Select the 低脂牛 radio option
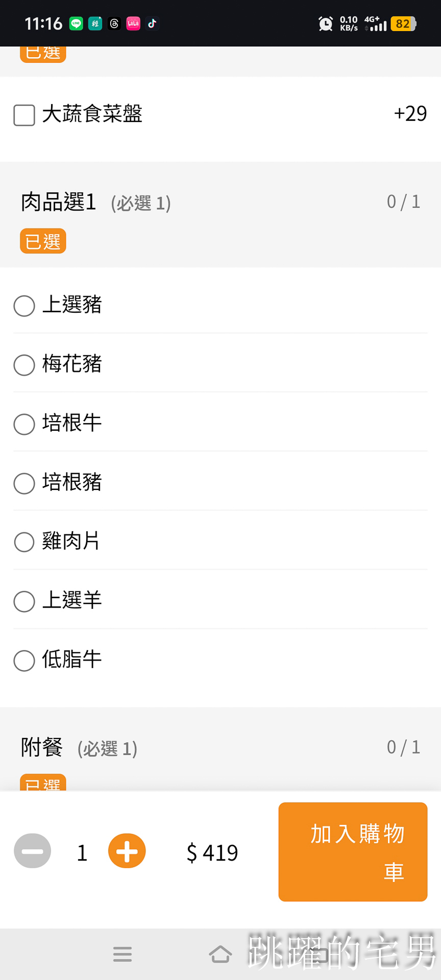This screenshot has width=441, height=980. (x=24, y=660)
